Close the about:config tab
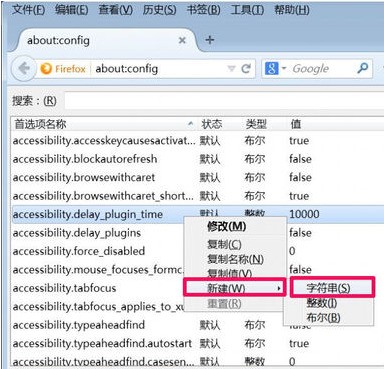This screenshot has width=384, height=369. click(182, 40)
